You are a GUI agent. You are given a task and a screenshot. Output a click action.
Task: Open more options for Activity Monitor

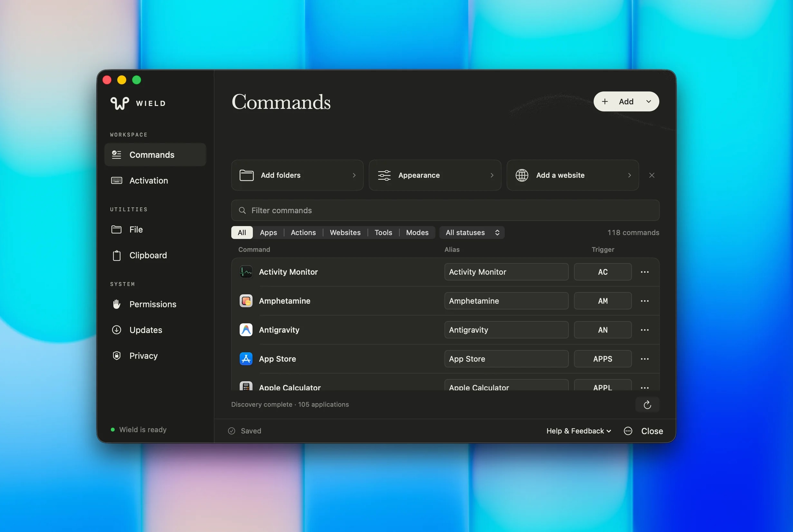645,272
